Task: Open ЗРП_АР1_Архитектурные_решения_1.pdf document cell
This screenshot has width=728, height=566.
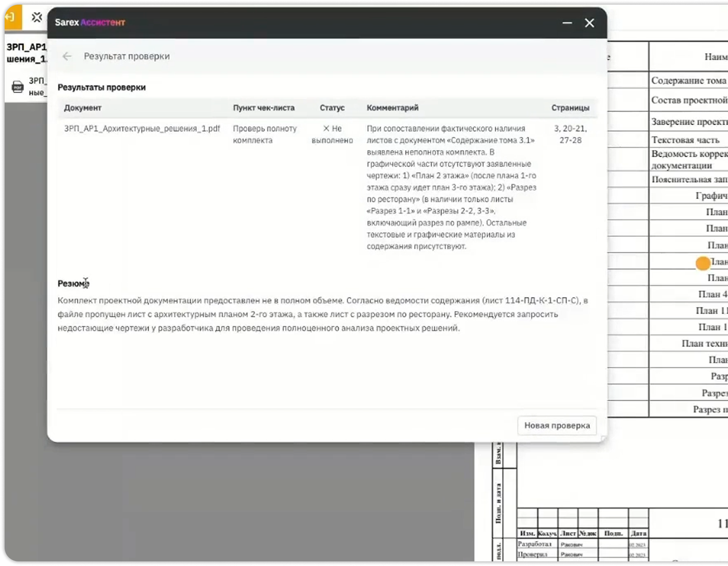Action: click(142, 129)
